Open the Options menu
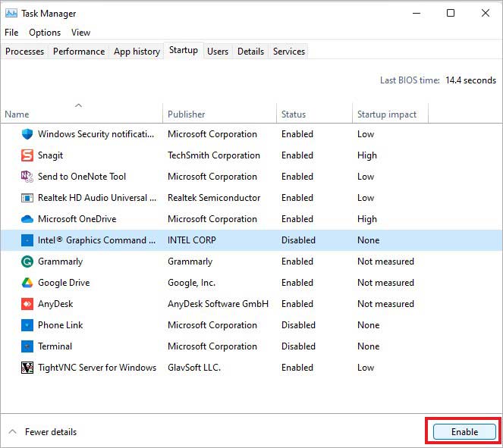This screenshot has height=448, width=503. [x=45, y=33]
